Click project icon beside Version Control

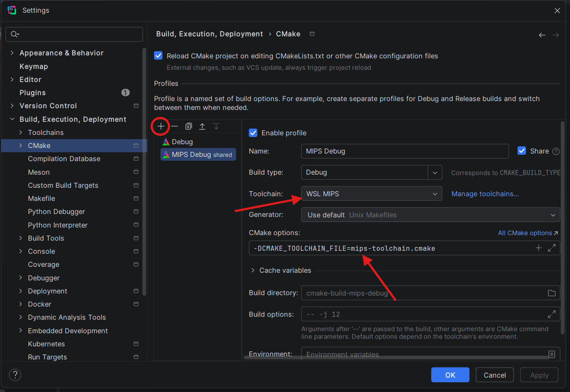click(136, 106)
